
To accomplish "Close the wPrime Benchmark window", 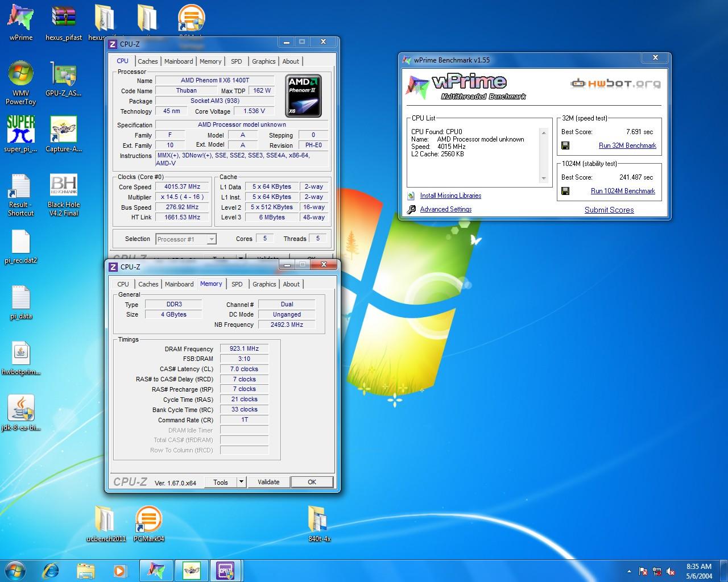I will (x=655, y=57).
